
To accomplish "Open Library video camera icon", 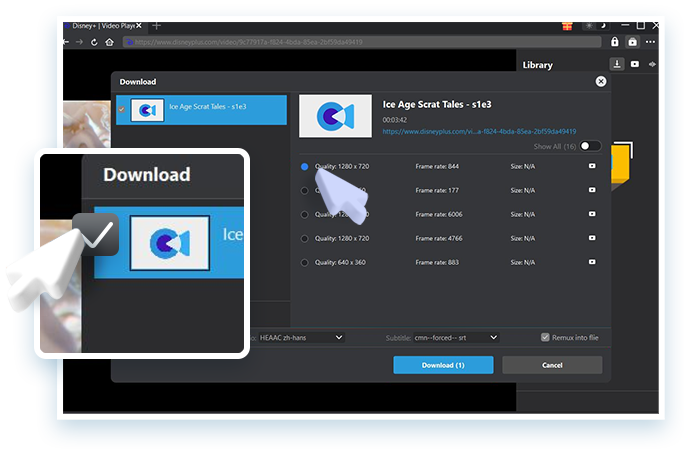I will coord(635,64).
